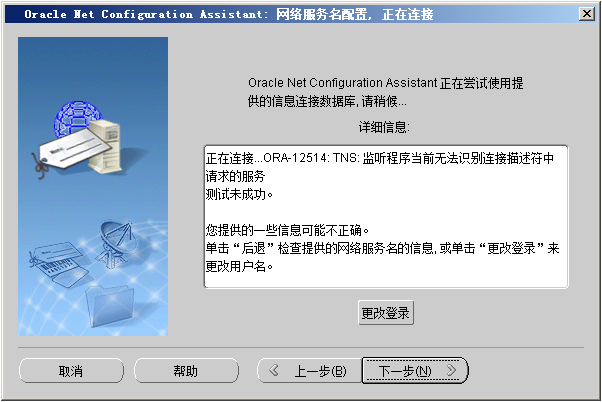Image resolution: width=602 pixels, height=402 pixels.
Task: Proceed with 下一步(N) button
Action: tap(415, 371)
